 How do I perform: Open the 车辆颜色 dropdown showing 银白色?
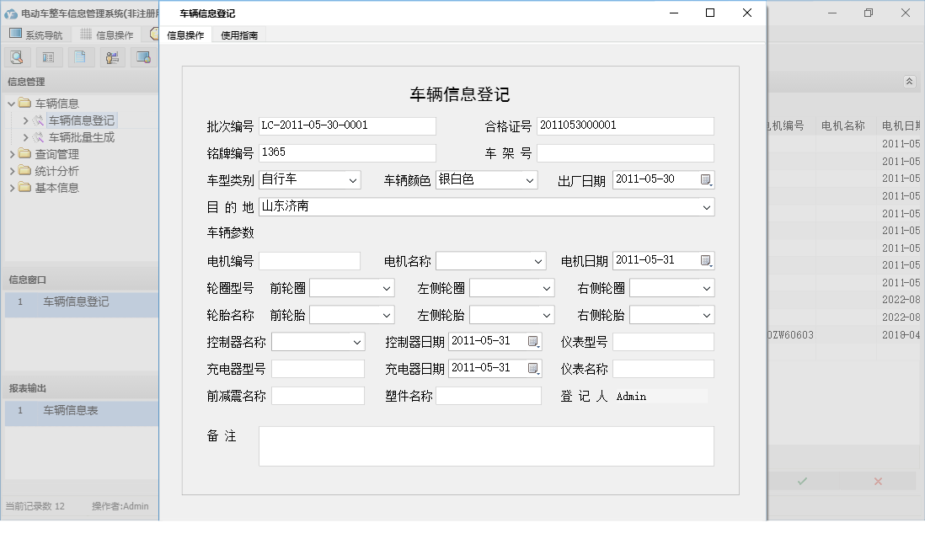530,179
